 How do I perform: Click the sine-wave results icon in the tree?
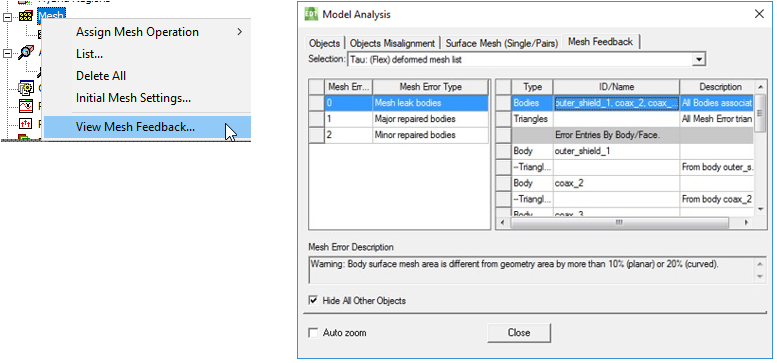25,105
